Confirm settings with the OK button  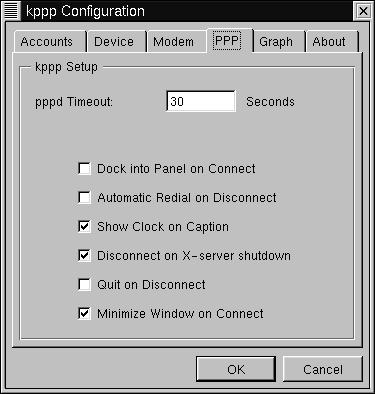pyautogui.click(x=236, y=369)
